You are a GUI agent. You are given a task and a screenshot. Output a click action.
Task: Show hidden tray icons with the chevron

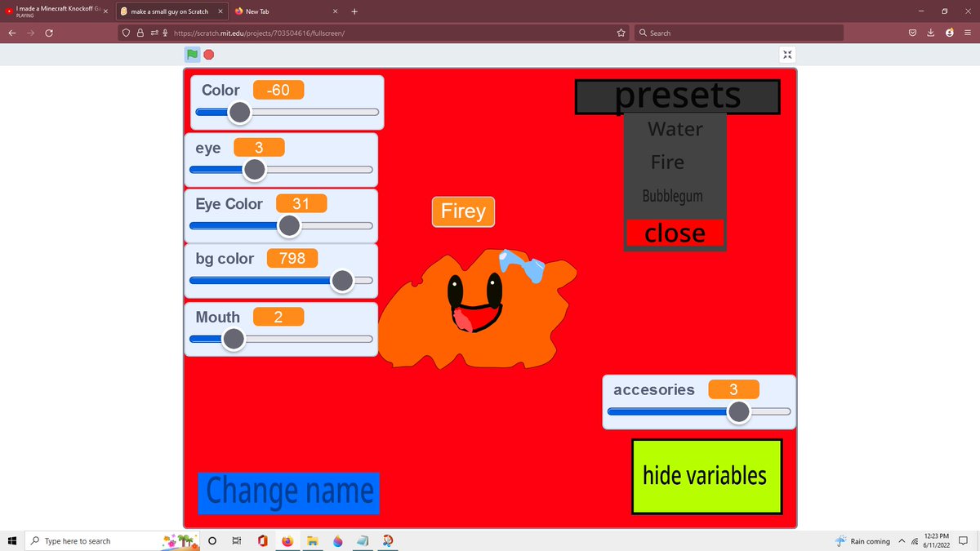coord(902,540)
